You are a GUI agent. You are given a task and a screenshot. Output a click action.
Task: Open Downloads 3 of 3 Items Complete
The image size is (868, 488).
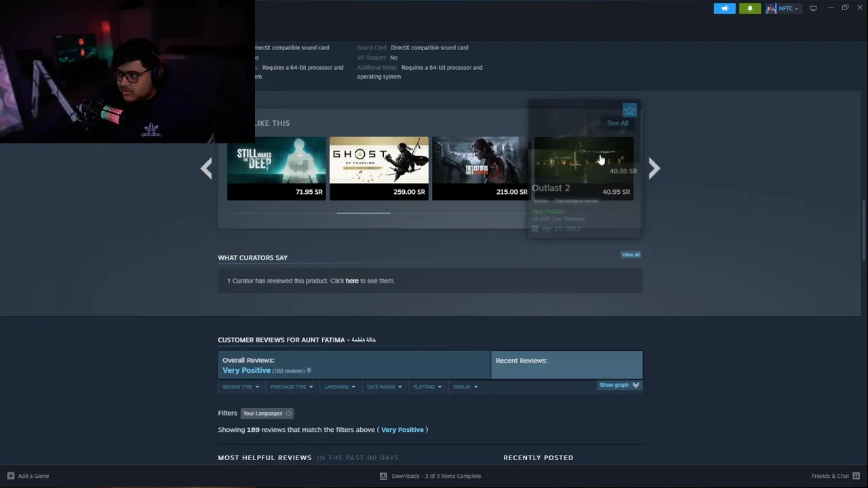436,476
